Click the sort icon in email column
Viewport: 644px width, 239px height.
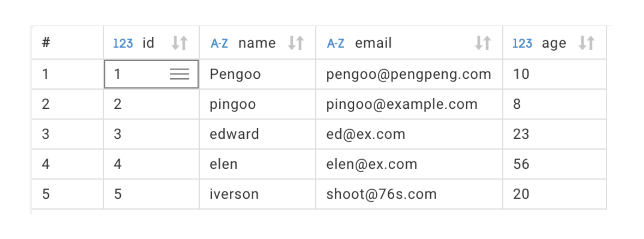click(x=483, y=43)
